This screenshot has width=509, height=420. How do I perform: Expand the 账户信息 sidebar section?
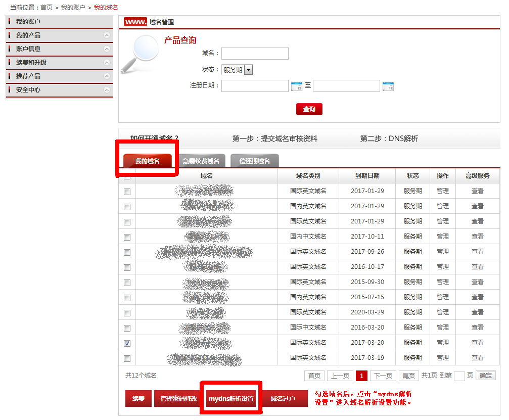[x=107, y=49]
